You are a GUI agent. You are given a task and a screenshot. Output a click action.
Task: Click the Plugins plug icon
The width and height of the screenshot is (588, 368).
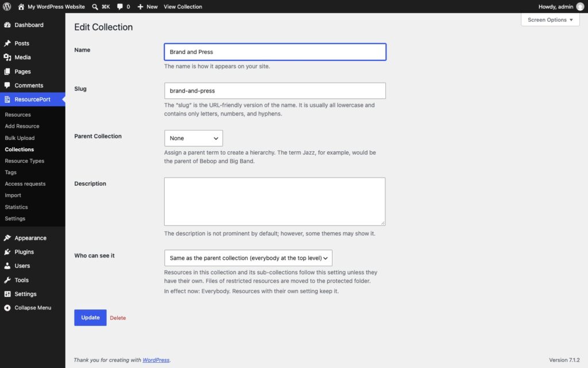click(7, 252)
